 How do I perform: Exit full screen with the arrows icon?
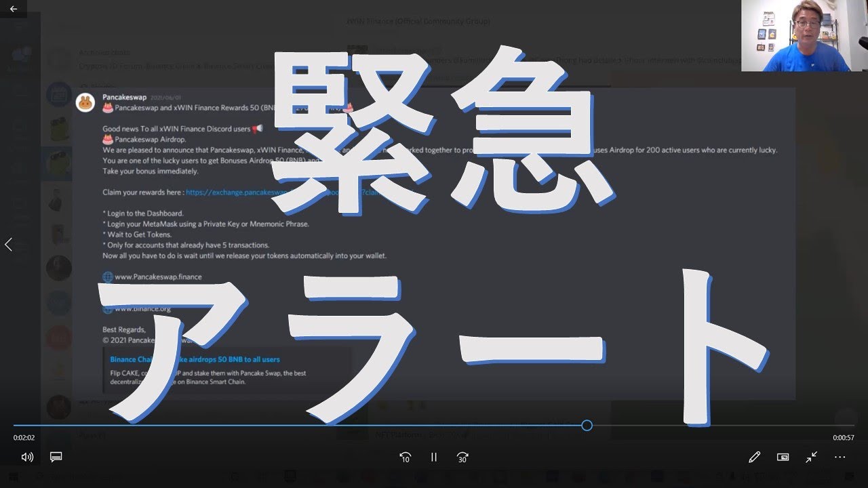tap(811, 457)
